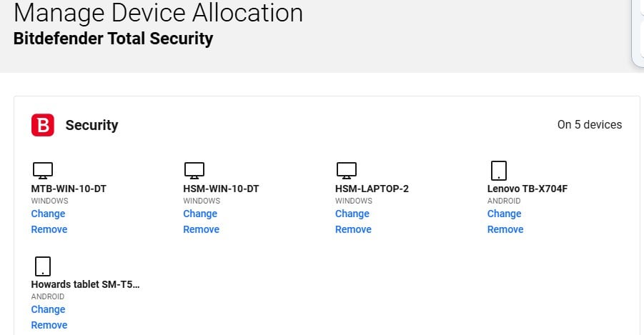The width and height of the screenshot is (644, 335).
Task: Change allocation for Howards tablet
Action: [48, 309]
